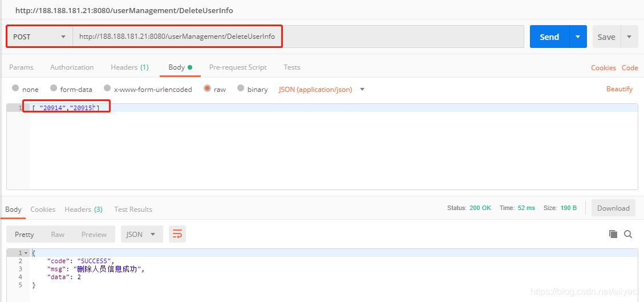Expand the Save button dropdown arrow
644x302 pixels.
pos(629,37)
